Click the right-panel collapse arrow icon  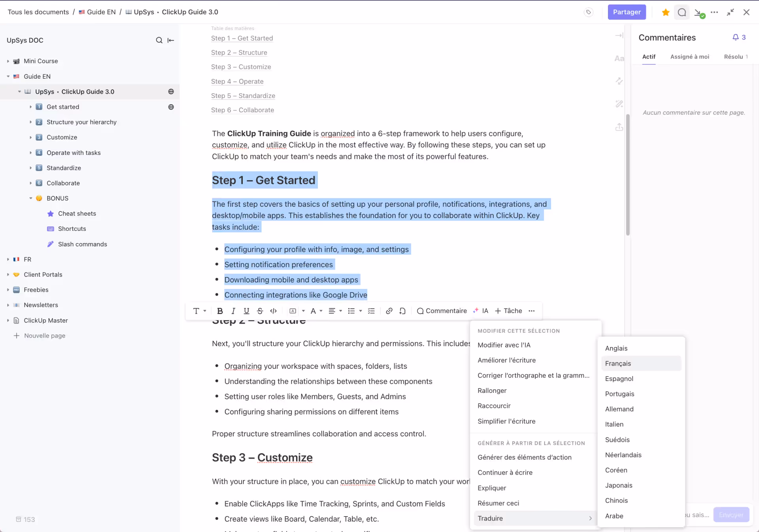619,36
